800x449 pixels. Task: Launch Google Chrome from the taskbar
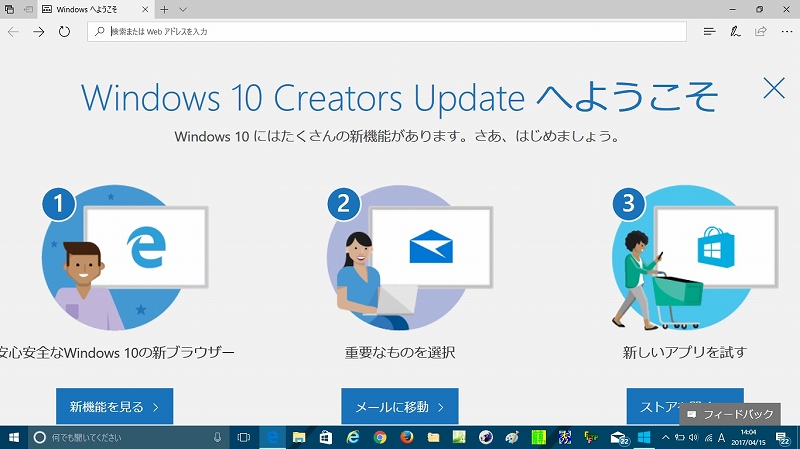click(380, 437)
